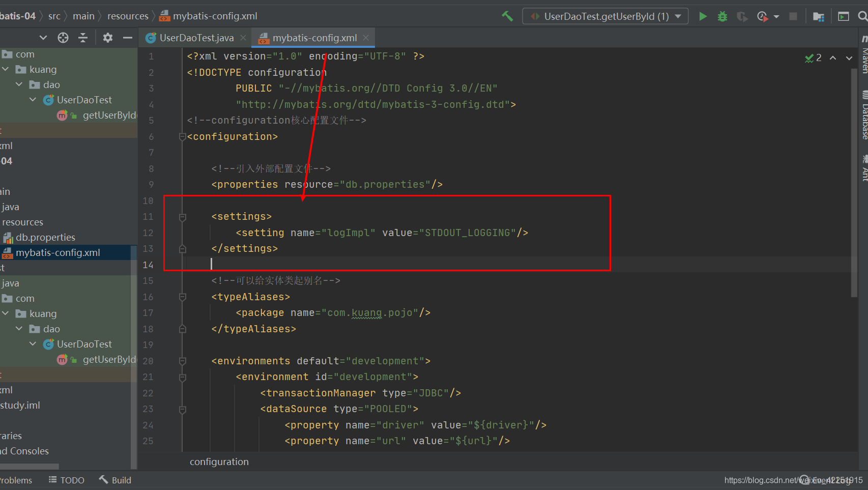Open the Build tool window
This screenshot has width=868, height=490.
click(115, 480)
